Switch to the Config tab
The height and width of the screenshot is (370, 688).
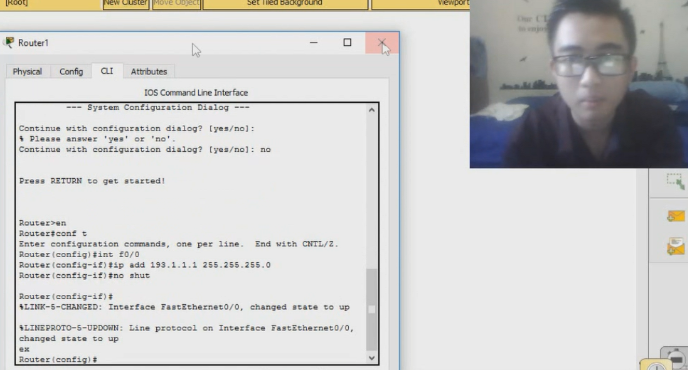71,72
